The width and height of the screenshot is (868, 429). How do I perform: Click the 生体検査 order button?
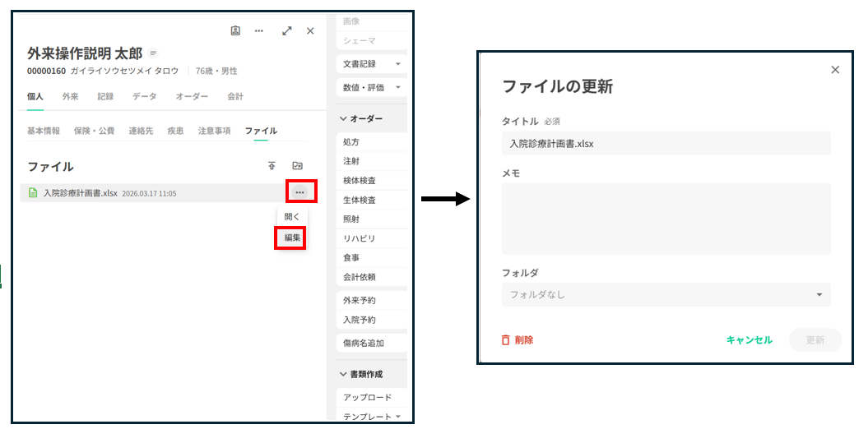tap(371, 200)
